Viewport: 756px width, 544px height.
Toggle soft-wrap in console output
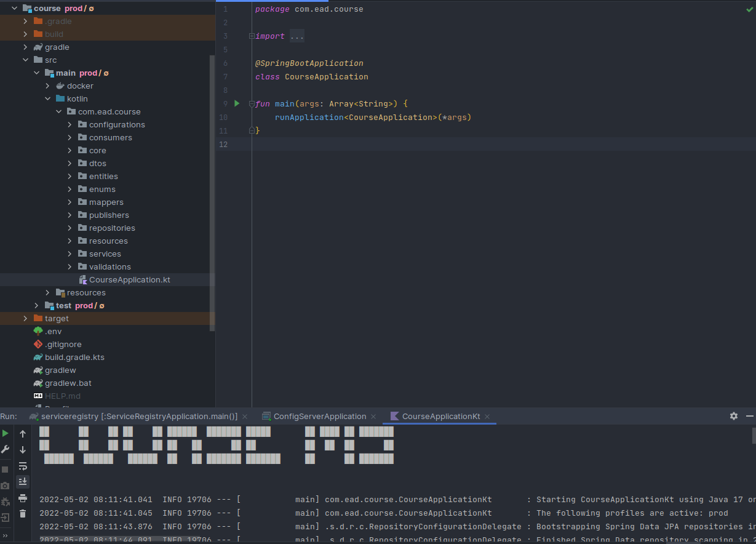23,466
